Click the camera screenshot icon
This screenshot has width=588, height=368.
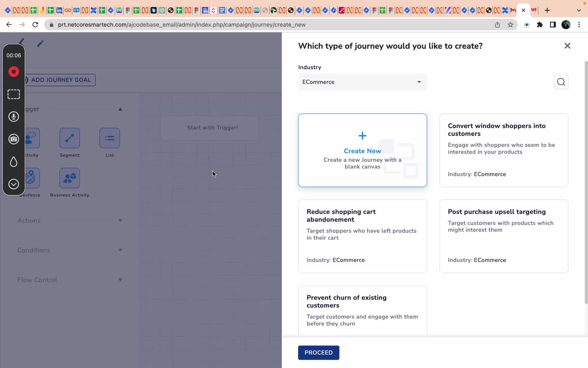pyautogui.click(x=13, y=139)
